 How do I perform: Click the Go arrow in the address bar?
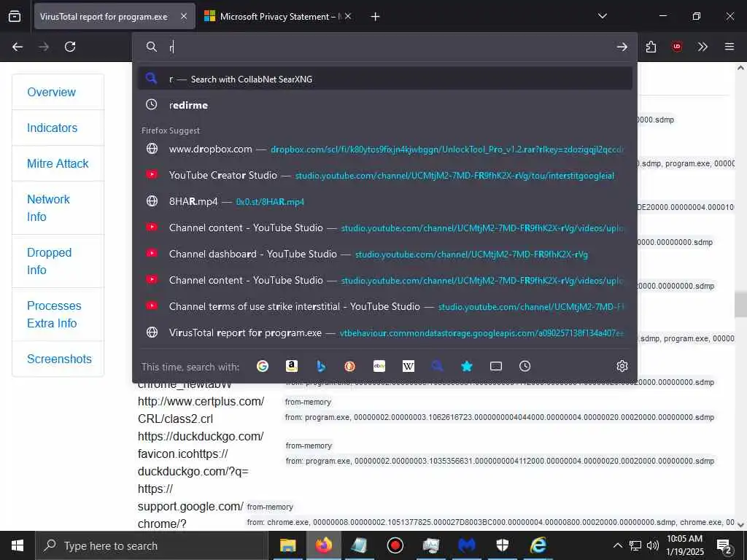(x=622, y=47)
